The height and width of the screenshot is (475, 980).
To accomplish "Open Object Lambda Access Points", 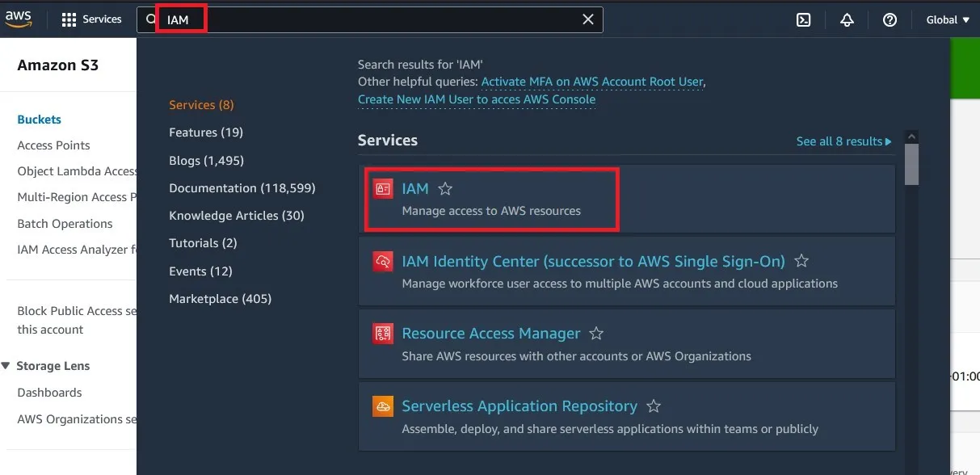I will pyautogui.click(x=77, y=171).
